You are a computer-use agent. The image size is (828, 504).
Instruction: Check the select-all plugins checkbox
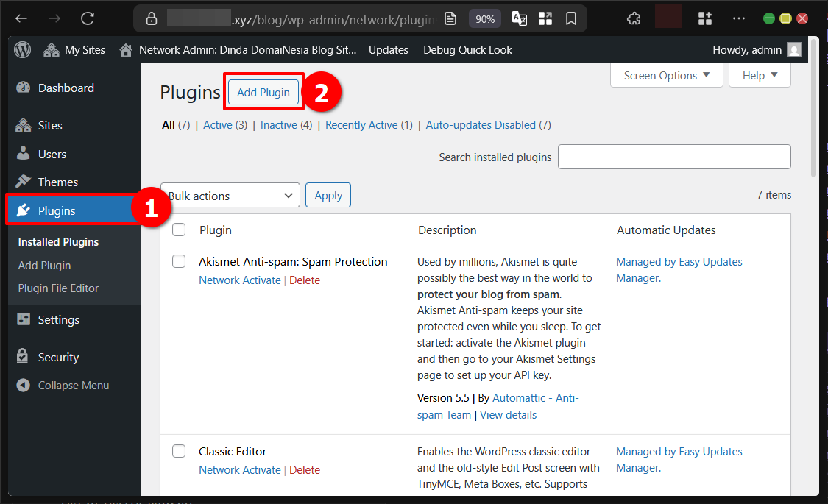(x=178, y=230)
